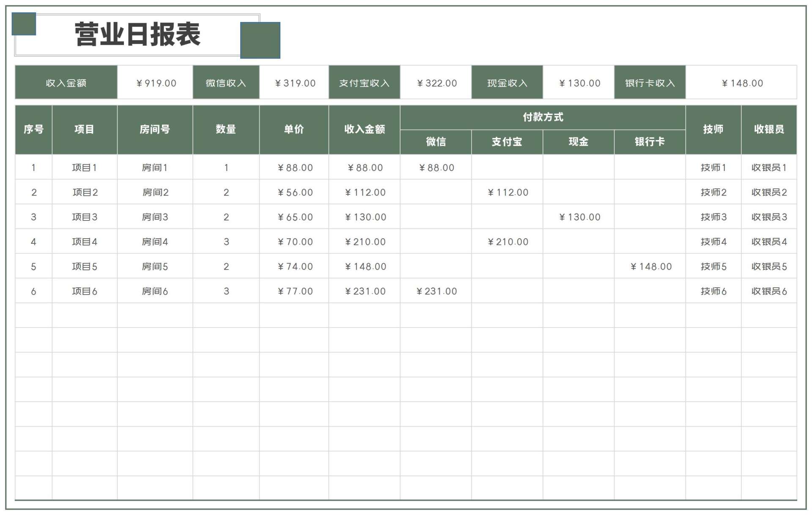Click the 收银员5 cell
Screen dimensions: 812x515
click(769, 267)
